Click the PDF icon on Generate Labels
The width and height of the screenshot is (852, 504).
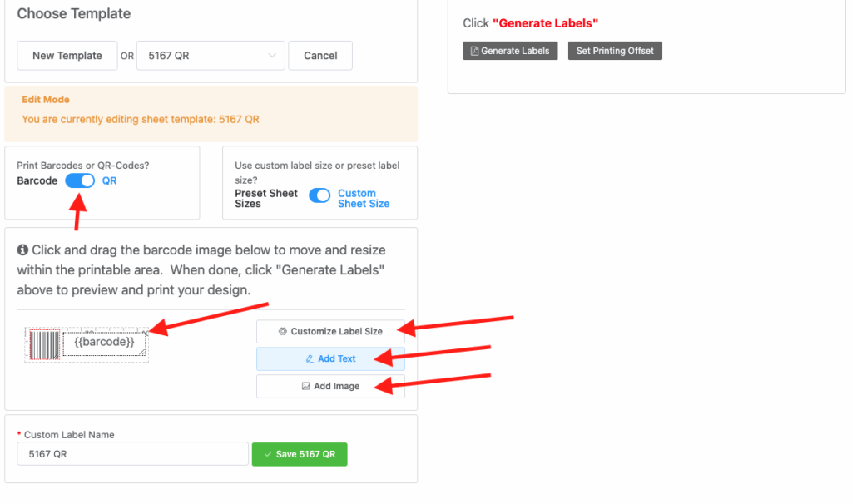[x=474, y=52]
